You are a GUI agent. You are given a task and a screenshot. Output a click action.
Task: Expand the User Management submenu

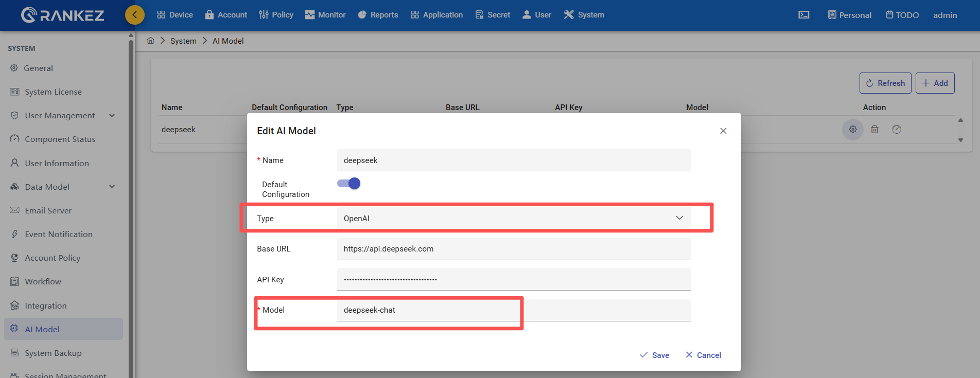tap(112, 115)
